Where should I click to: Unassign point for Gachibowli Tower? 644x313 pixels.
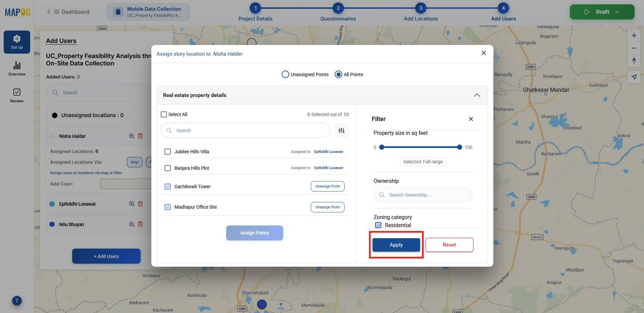coord(328,186)
